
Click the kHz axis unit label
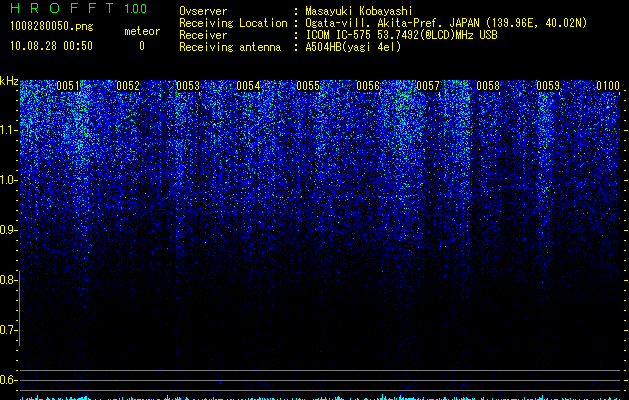click(x=9, y=81)
